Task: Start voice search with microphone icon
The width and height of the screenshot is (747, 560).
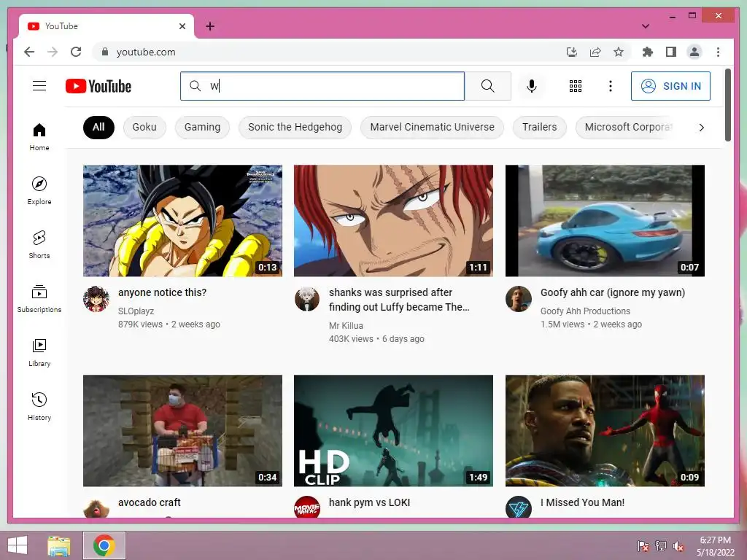Action: coord(532,86)
